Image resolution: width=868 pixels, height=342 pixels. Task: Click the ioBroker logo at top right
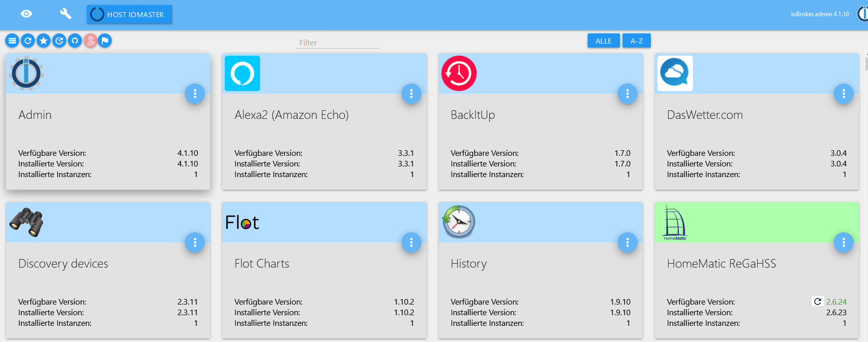862,14
